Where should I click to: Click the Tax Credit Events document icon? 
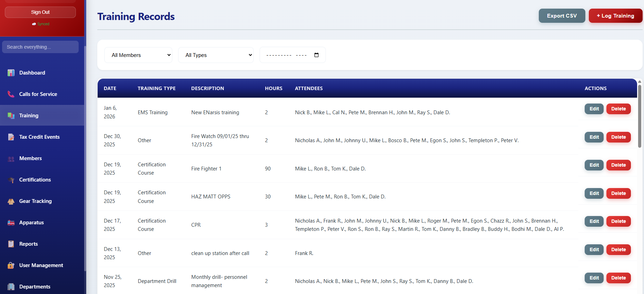coord(11,137)
